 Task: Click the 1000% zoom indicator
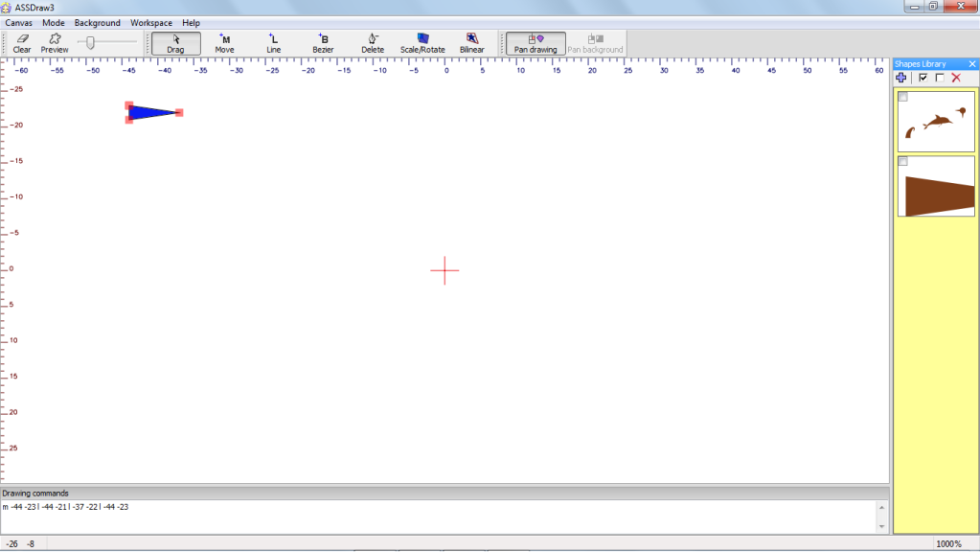948,544
